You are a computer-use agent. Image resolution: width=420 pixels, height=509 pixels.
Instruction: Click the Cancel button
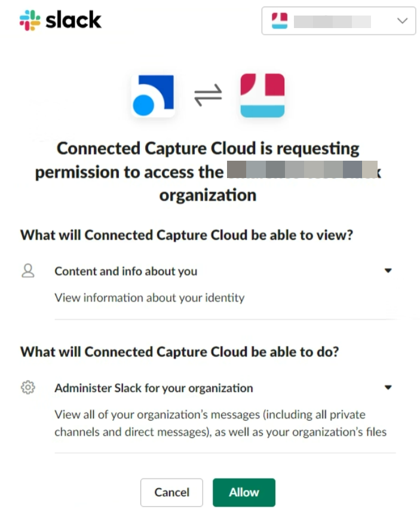coord(171,492)
